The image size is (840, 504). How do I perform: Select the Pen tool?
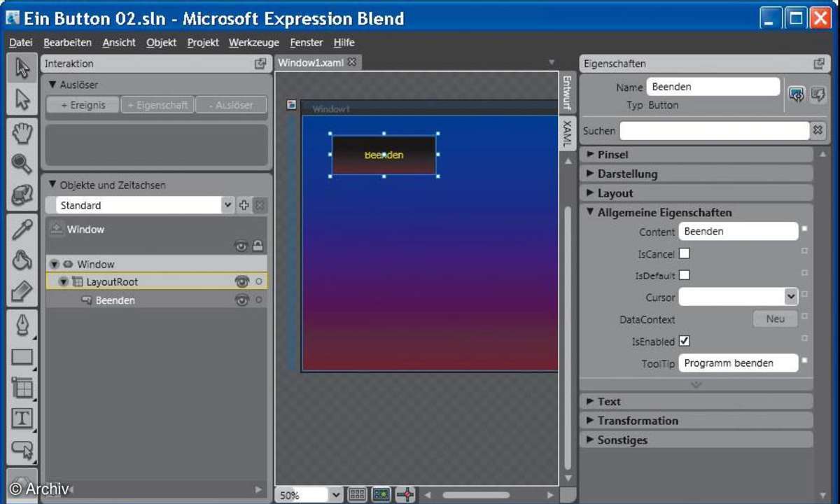point(22,325)
